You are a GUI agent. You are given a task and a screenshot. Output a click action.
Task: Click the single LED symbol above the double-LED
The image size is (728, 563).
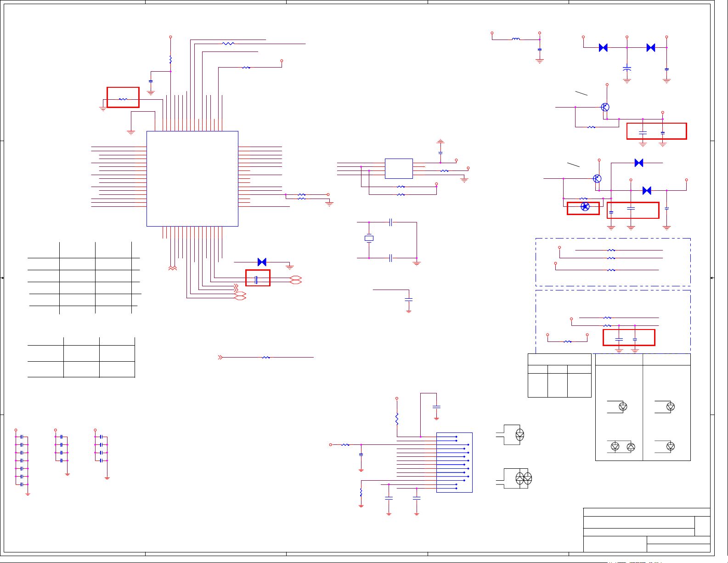point(519,434)
